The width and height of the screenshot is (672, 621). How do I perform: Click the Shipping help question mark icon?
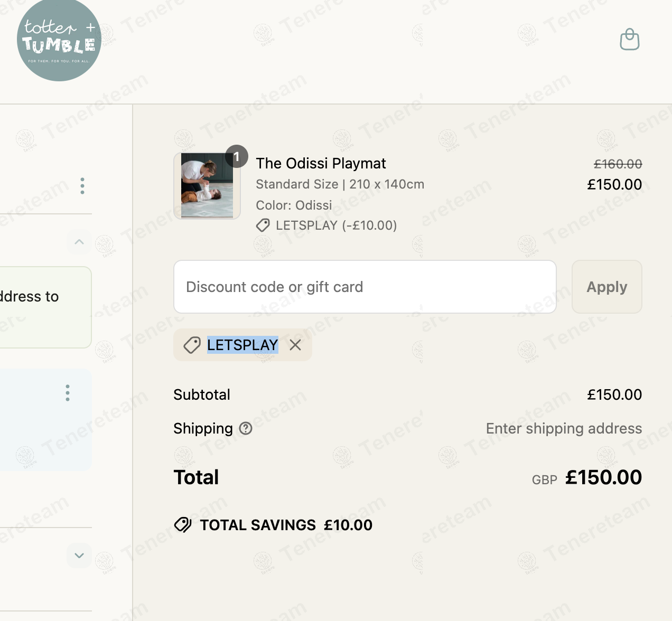click(x=246, y=428)
